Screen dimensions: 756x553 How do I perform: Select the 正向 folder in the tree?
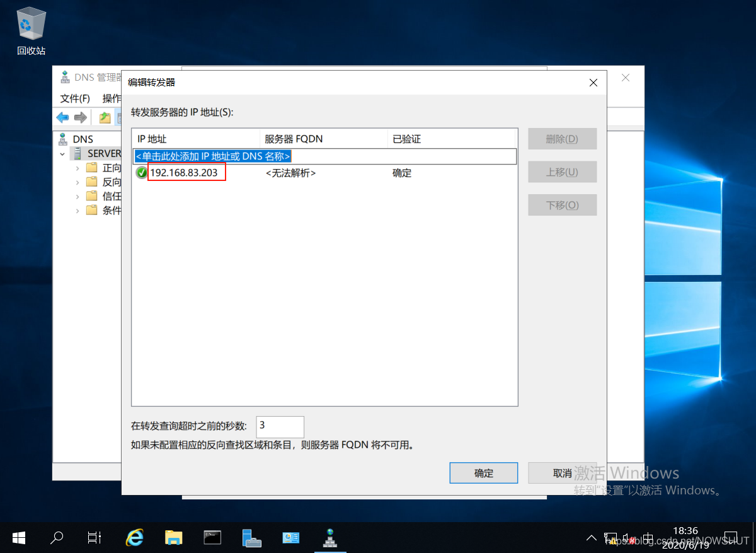[x=104, y=168]
